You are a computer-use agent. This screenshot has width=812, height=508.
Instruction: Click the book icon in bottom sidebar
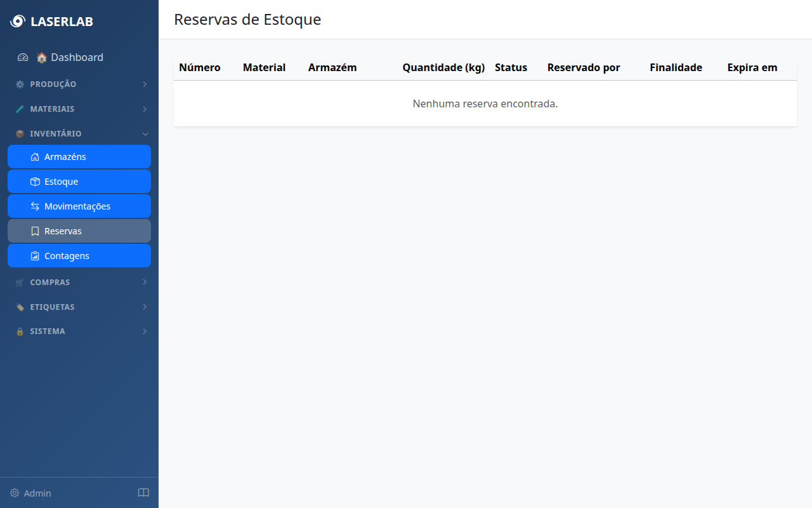[143, 493]
